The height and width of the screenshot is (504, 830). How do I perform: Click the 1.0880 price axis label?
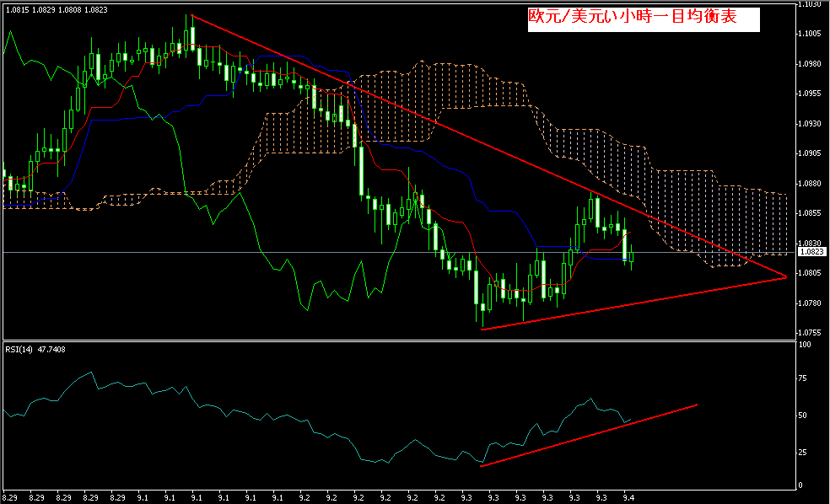810,184
